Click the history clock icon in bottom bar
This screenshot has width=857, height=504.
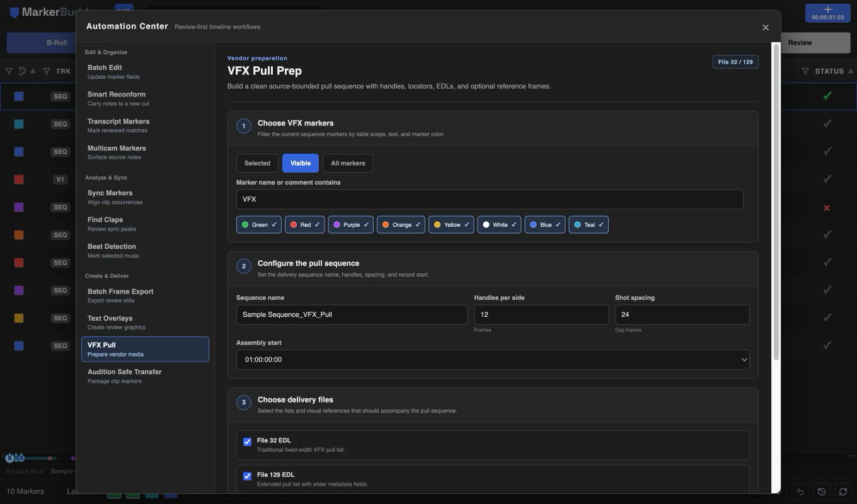click(x=822, y=491)
